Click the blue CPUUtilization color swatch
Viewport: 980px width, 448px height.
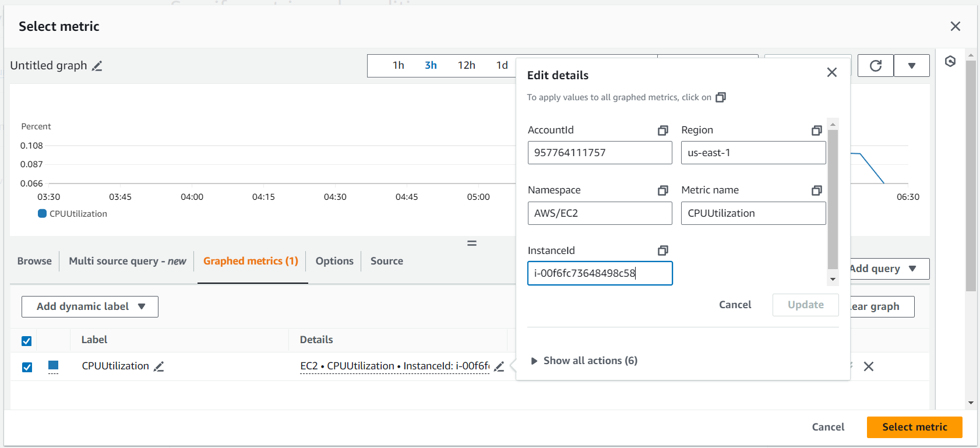pos(53,365)
